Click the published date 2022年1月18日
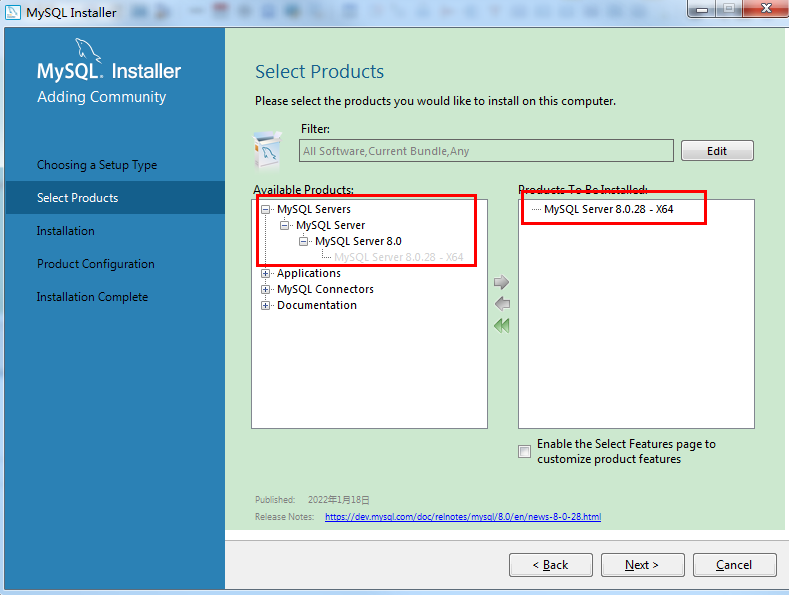The height and width of the screenshot is (595, 789). pos(339,500)
